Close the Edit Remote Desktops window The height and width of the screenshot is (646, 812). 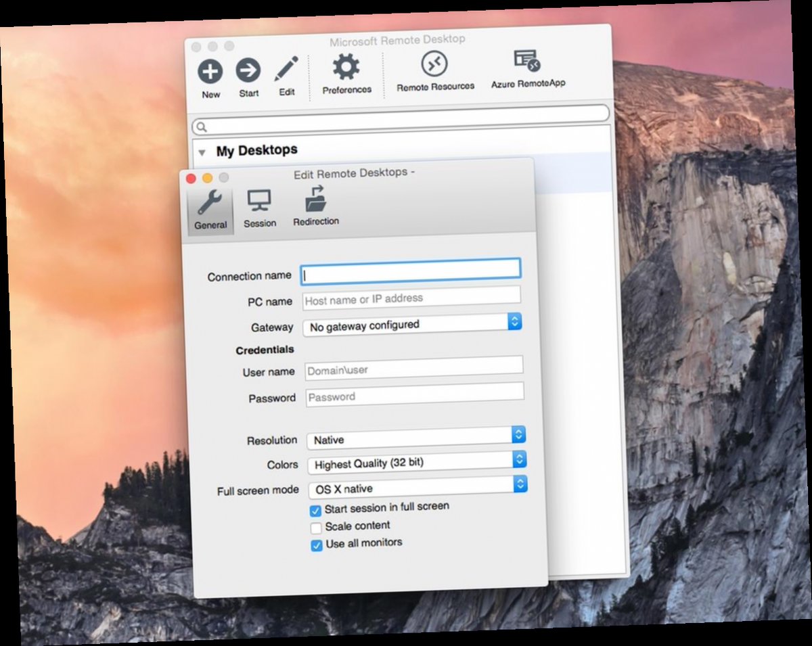191,179
